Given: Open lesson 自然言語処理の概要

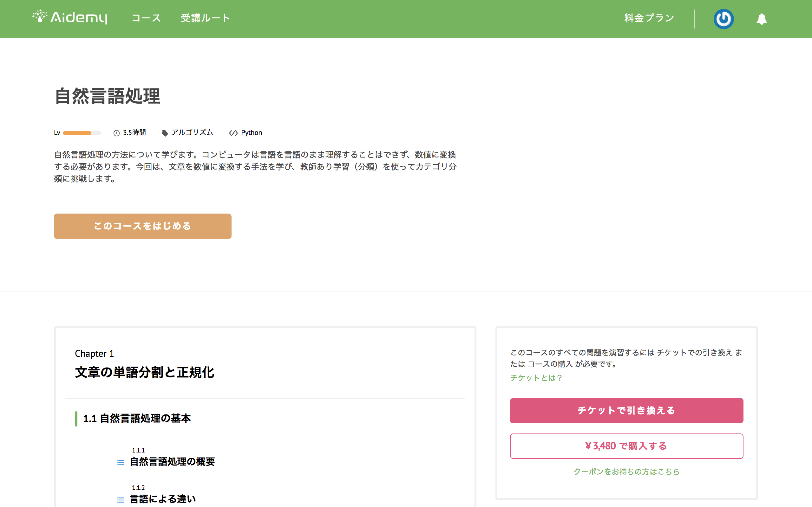Looking at the screenshot, I should click(172, 462).
